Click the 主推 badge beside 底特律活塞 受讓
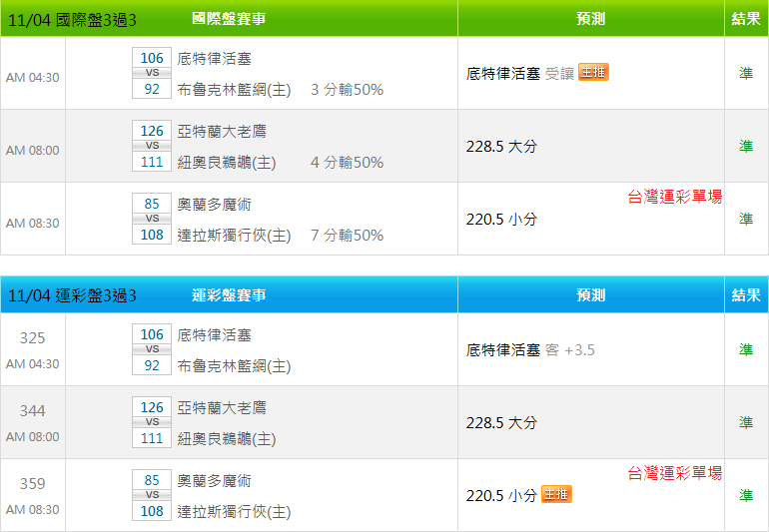The image size is (769, 532). (x=593, y=72)
